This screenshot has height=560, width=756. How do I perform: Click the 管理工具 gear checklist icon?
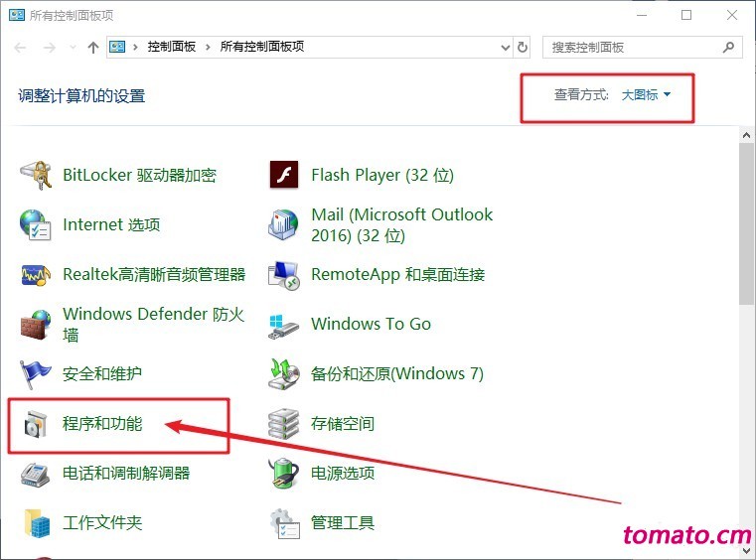tap(284, 524)
